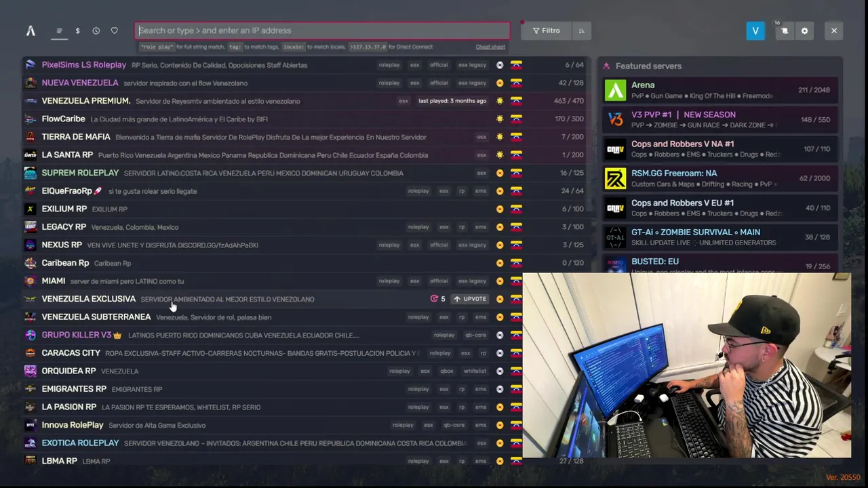Select EXOTICA ROLEPLAY server
The image size is (868, 488).
coord(271,443)
